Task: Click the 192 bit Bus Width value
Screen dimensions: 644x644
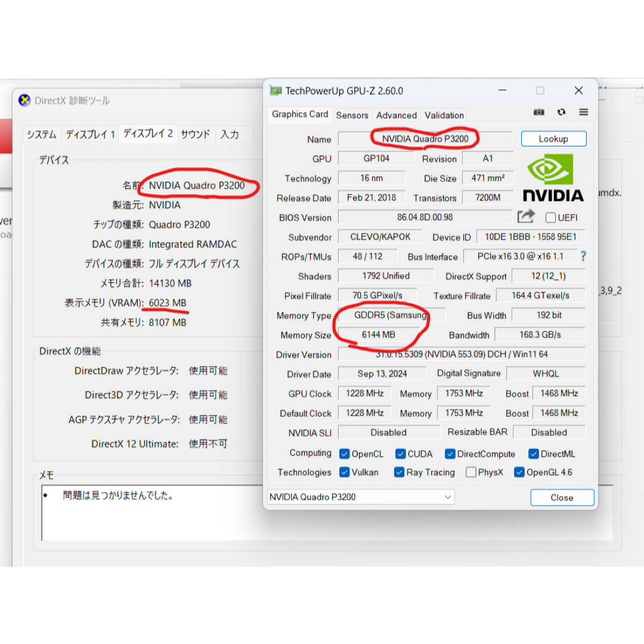Action: coord(549,315)
